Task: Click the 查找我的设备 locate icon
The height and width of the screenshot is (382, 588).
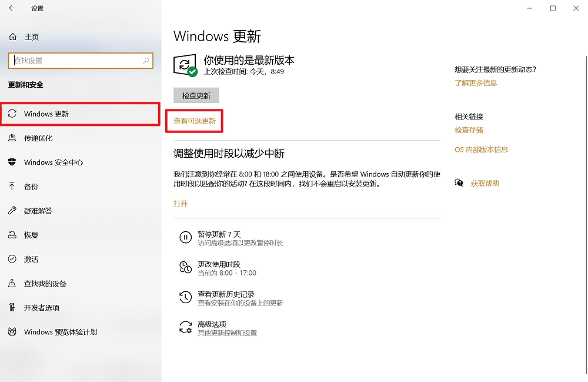Action: click(13, 283)
